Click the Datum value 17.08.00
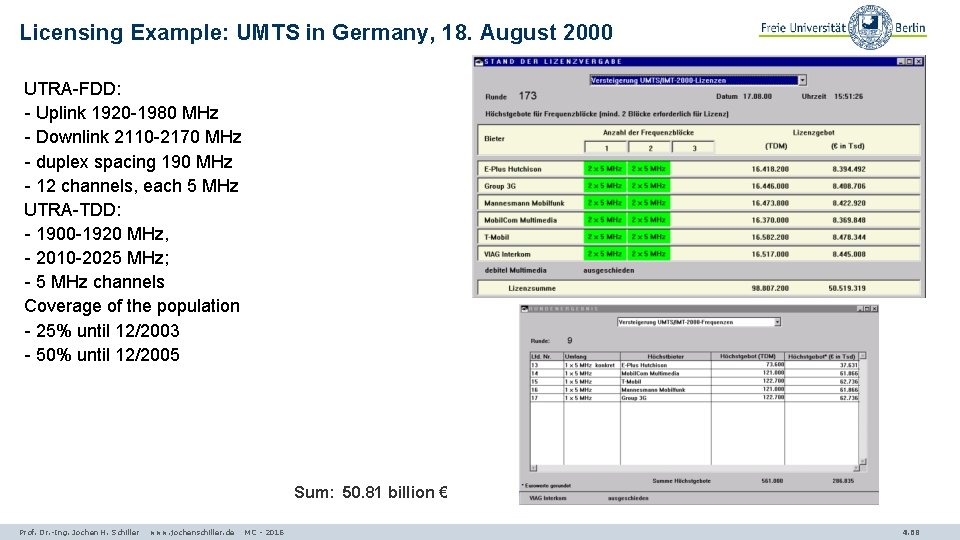 (757, 97)
